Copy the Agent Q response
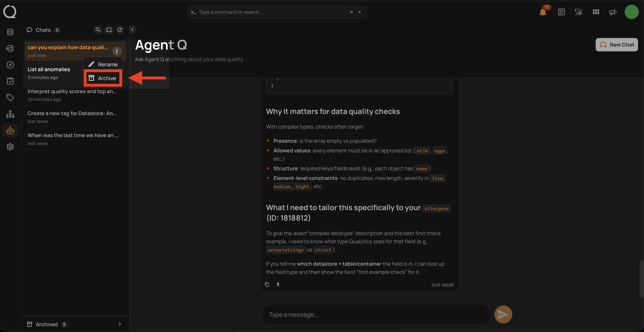Screen dimensions: 644x332 [267, 284]
